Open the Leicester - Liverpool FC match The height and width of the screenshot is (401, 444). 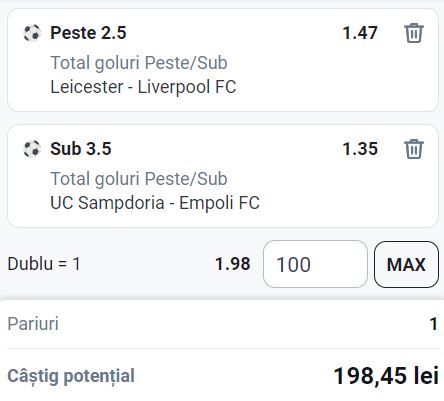[x=143, y=87]
